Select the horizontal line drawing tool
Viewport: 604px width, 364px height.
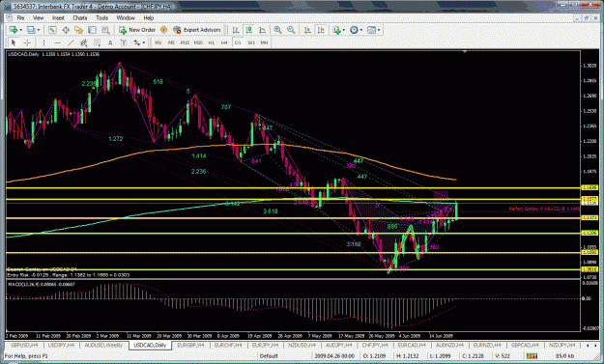pos(57,42)
